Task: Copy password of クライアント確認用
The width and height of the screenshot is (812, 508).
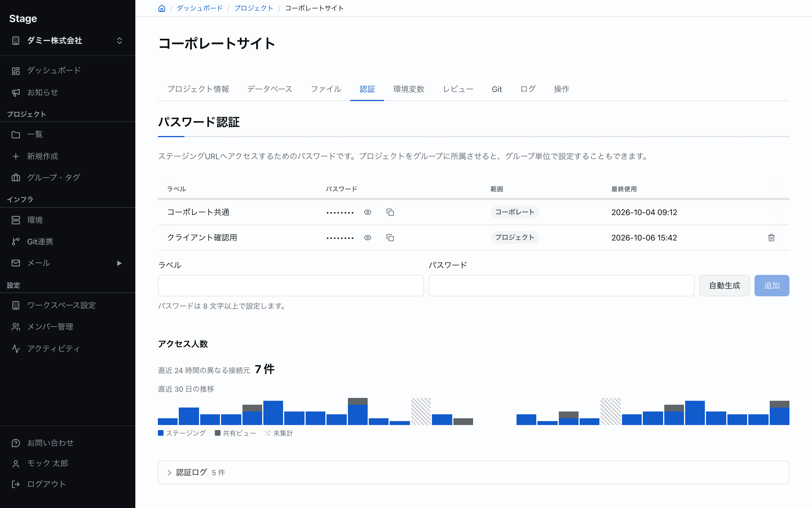Action: pyautogui.click(x=390, y=238)
